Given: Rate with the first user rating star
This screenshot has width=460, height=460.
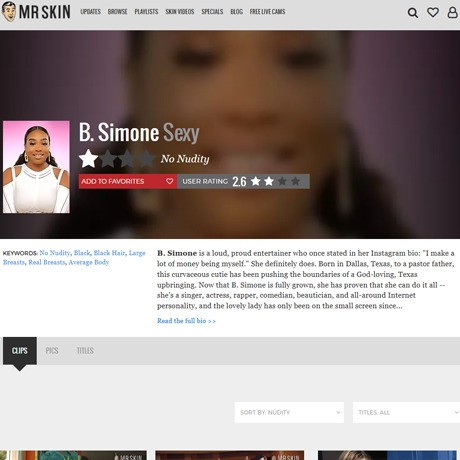Looking at the screenshot, I should 256,181.
